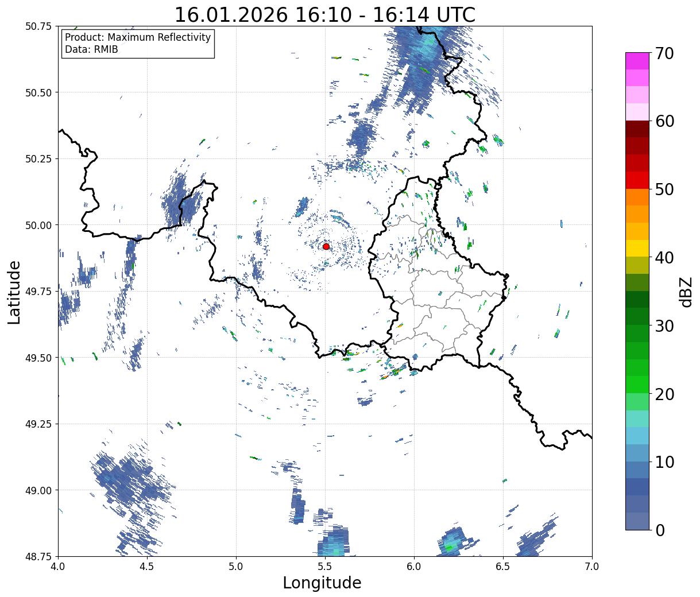Click the dark maroon swatch just below 60 dBZ
The image size is (700, 597).
click(637, 129)
